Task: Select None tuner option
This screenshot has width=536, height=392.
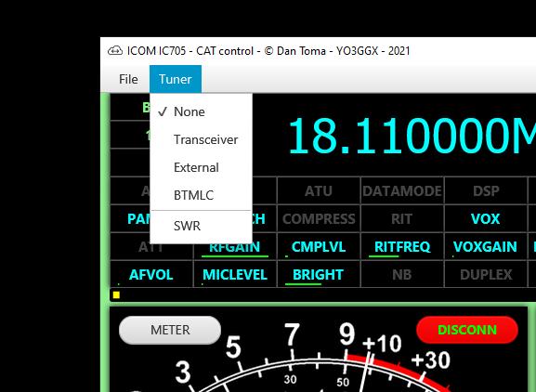Action: point(201,111)
